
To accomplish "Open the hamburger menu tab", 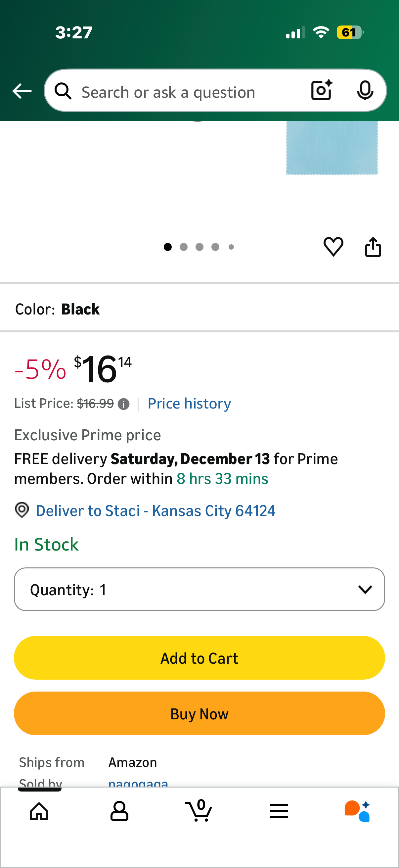I will click(279, 811).
